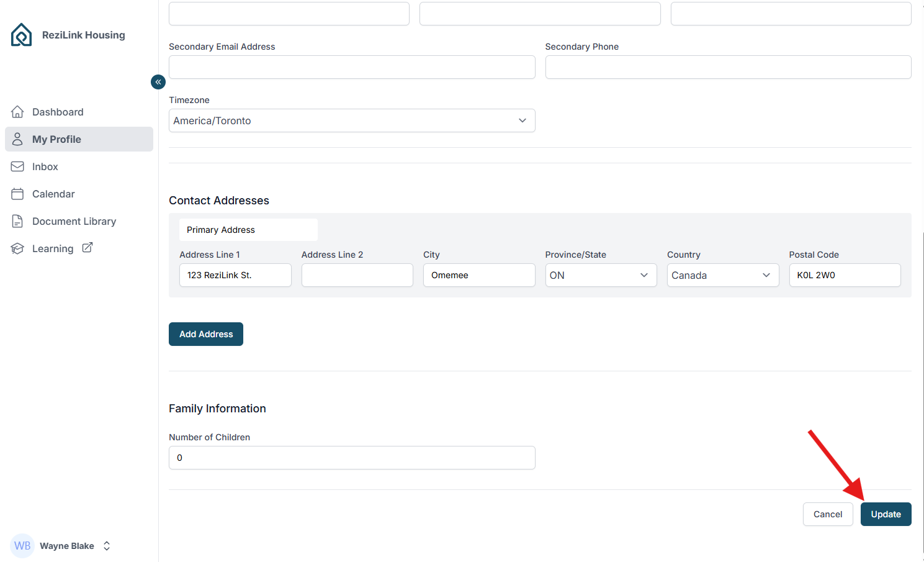This screenshot has width=924, height=562.
Task: Click the Learning external link icon
Action: coord(87,248)
